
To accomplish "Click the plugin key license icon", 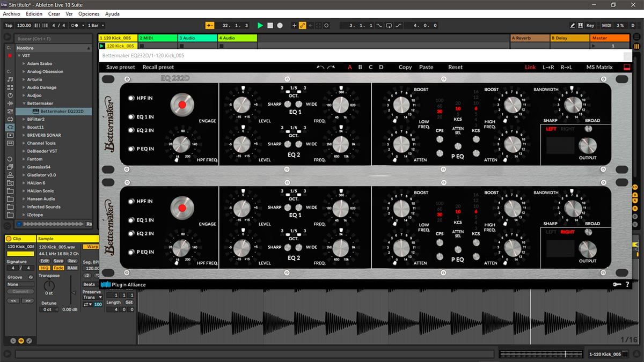I will tap(617, 285).
